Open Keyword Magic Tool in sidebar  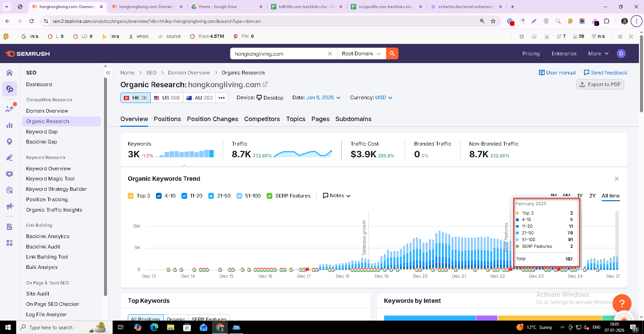pos(50,179)
